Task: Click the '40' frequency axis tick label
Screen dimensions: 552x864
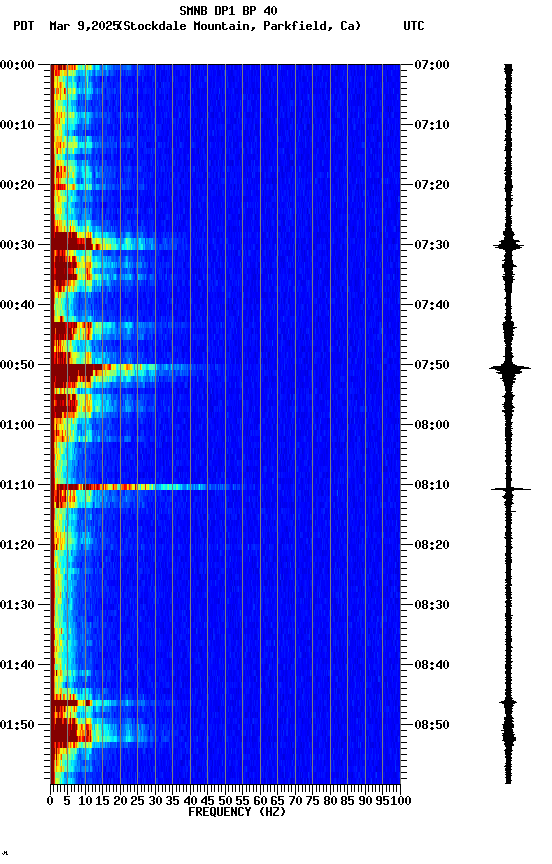Action: coord(190,802)
